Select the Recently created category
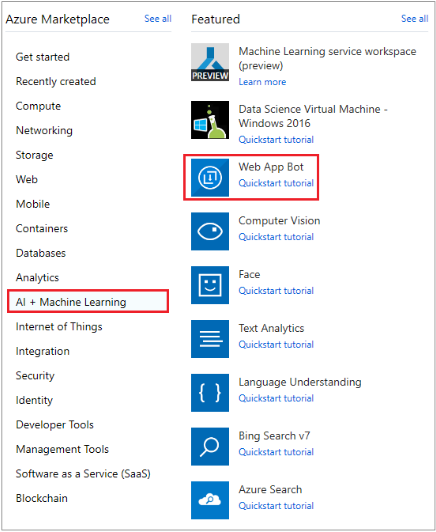Screen dimensions: 436x532 (x=56, y=81)
